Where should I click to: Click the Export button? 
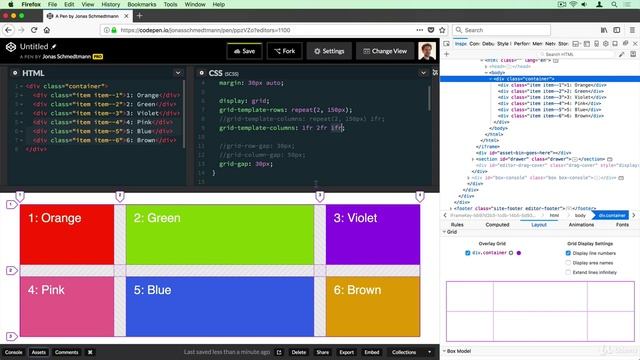tap(347, 352)
